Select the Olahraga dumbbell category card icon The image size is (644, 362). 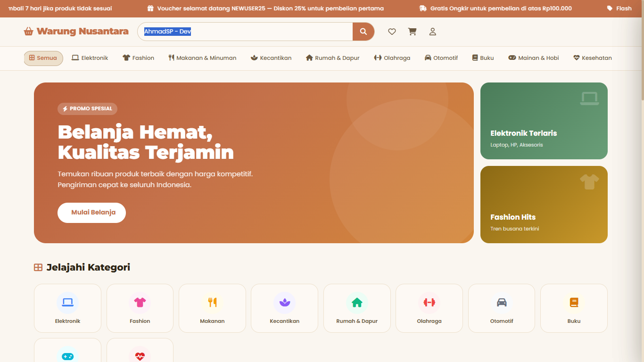[429, 303]
